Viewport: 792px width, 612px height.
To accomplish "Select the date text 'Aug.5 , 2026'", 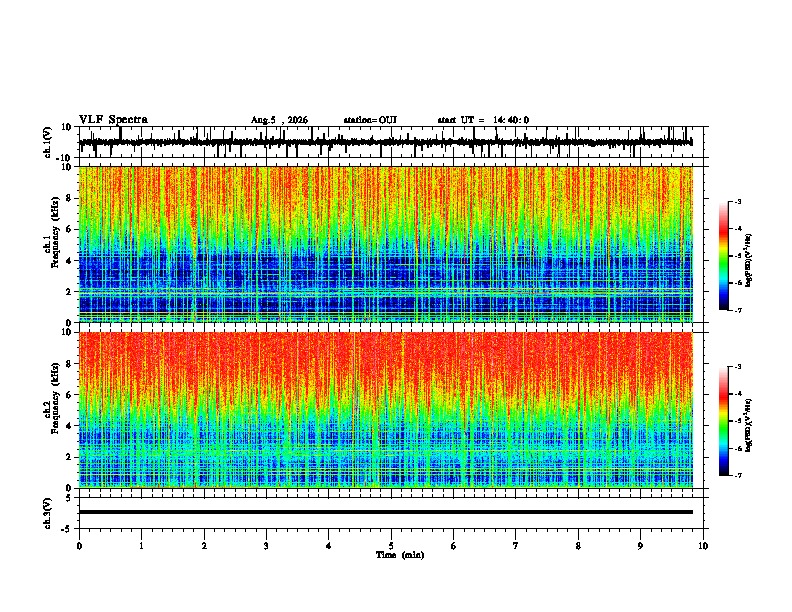I will 279,120.
